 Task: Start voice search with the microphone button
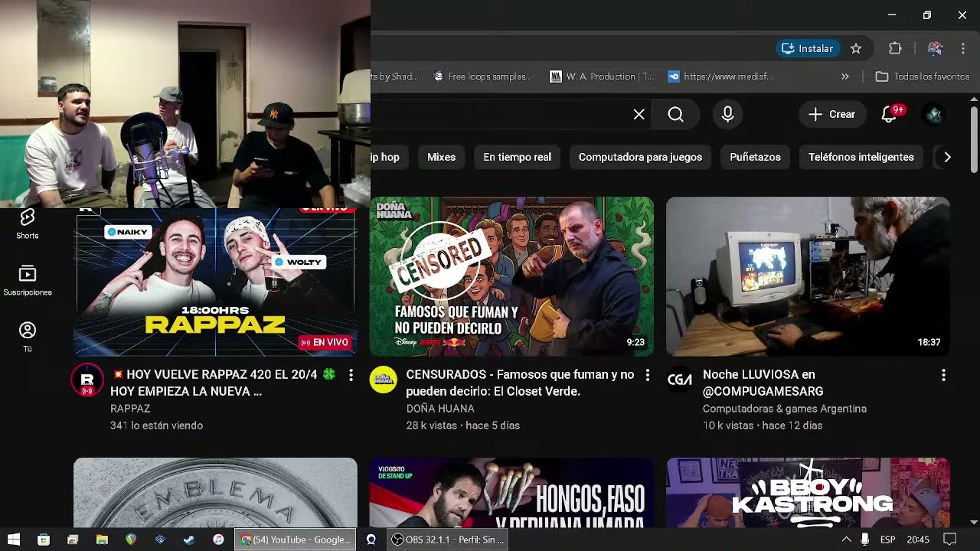727,114
